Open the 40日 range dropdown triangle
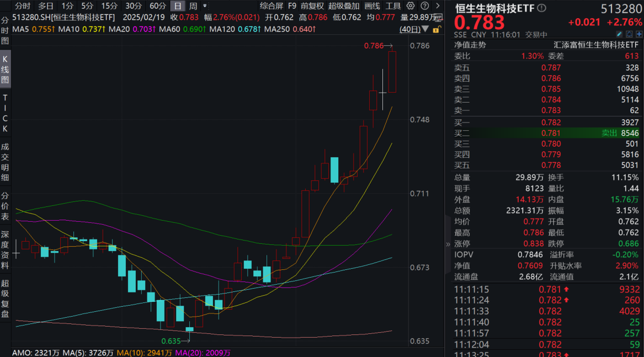The image size is (644, 357). click(425, 29)
